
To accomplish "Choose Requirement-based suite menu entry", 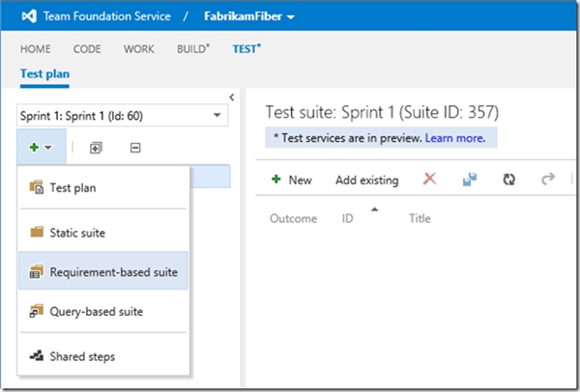I will coord(103,270).
